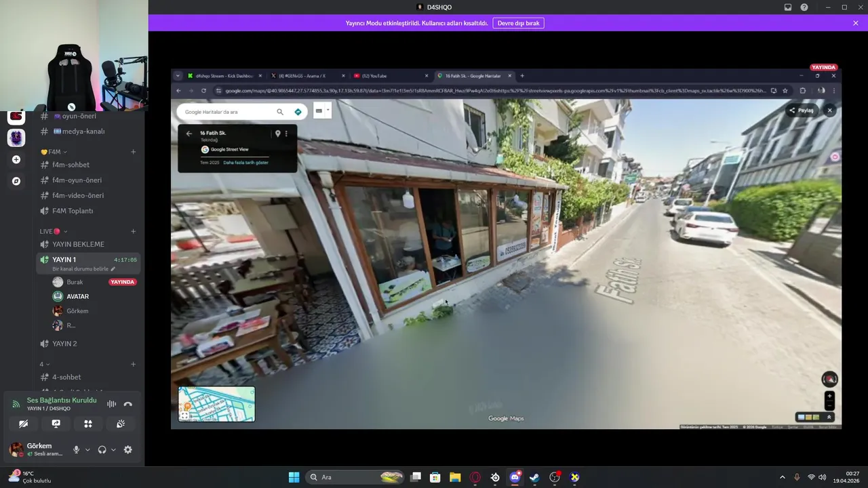This screenshot has width=868, height=488.
Task: Select the purple avatar server icon
Action: (16, 138)
